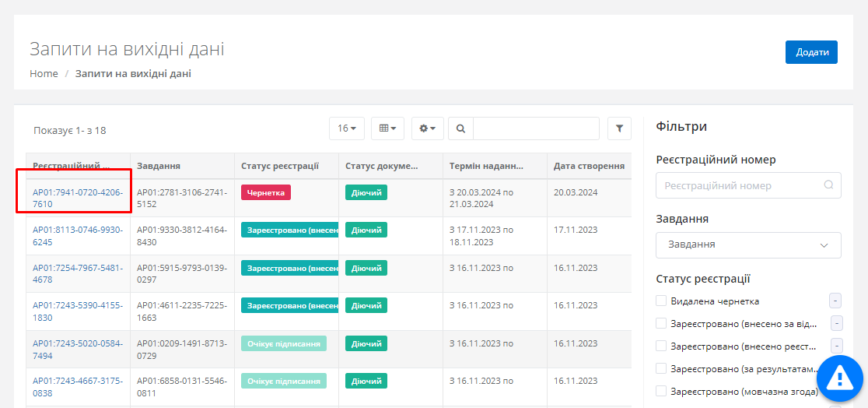Click the table search text field

(536, 128)
